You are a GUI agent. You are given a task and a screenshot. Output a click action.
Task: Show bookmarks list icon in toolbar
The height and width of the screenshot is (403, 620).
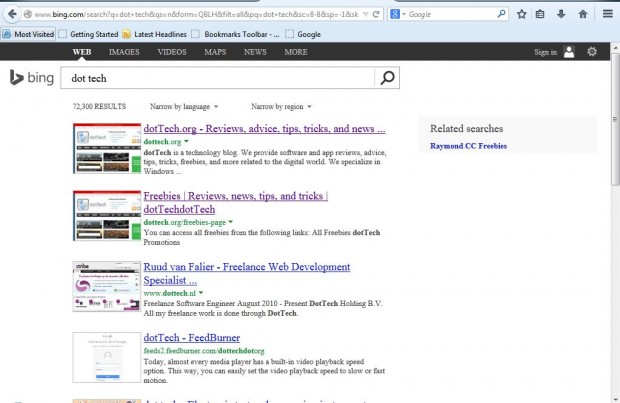click(540, 14)
